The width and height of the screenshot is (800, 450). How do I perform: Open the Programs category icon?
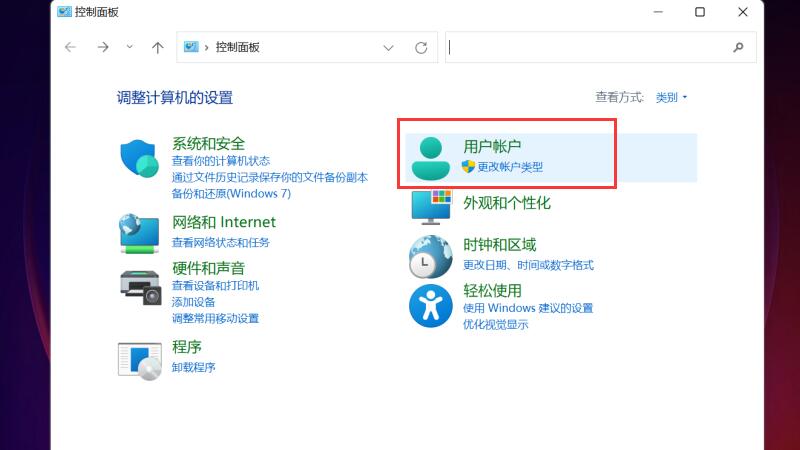pyautogui.click(x=140, y=359)
